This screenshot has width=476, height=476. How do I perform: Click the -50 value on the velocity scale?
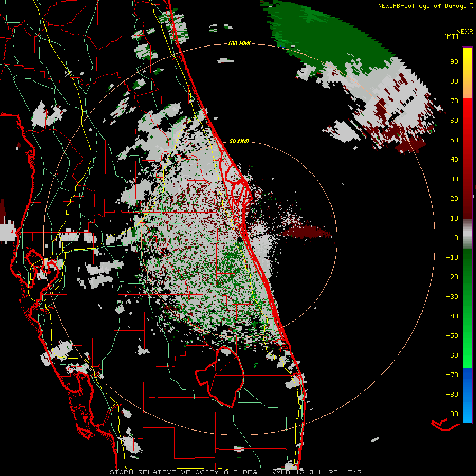(452, 336)
